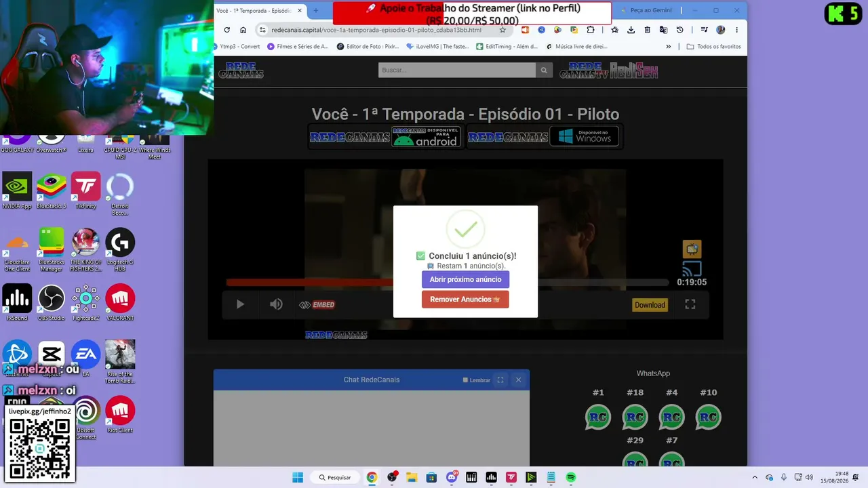Open the RedeCanais Android app banner
The image size is (868, 488).
point(385,137)
